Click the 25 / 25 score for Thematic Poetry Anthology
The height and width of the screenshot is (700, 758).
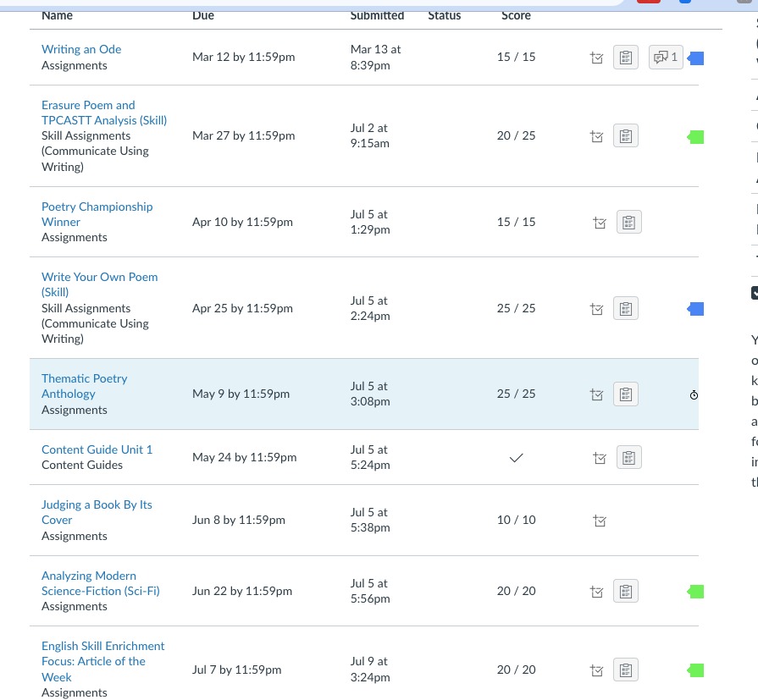(516, 394)
